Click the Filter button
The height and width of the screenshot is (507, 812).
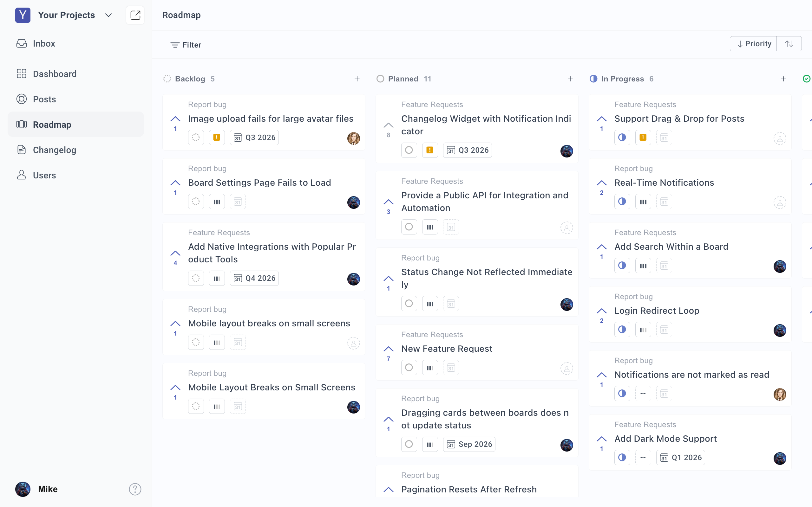click(x=186, y=45)
